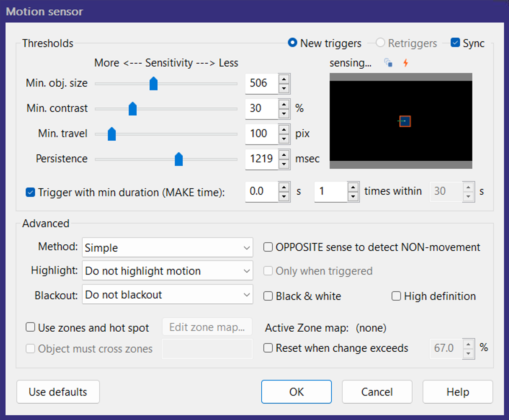Image resolution: width=509 pixels, height=420 pixels.
Task: Click the Min. contrast slider handle
Action: 133,109
